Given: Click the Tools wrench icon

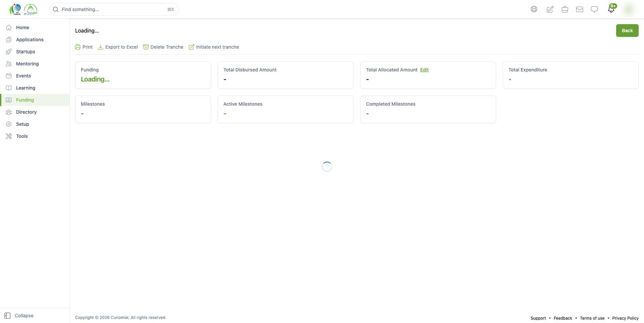Looking at the screenshot, I should pos(9,136).
